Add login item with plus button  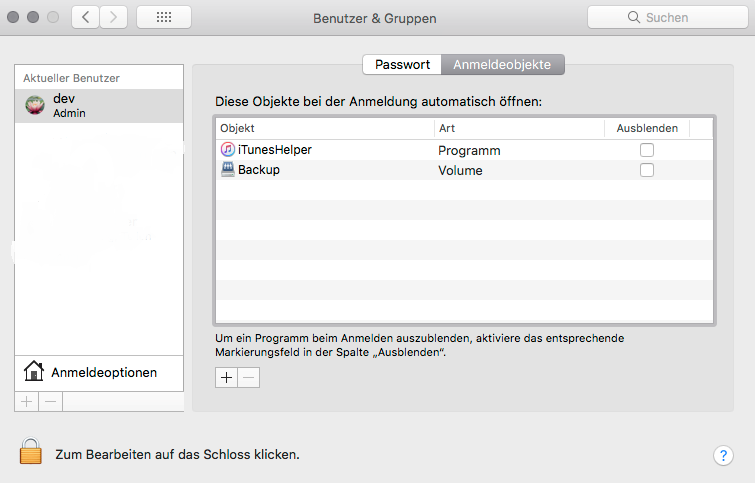[226, 377]
